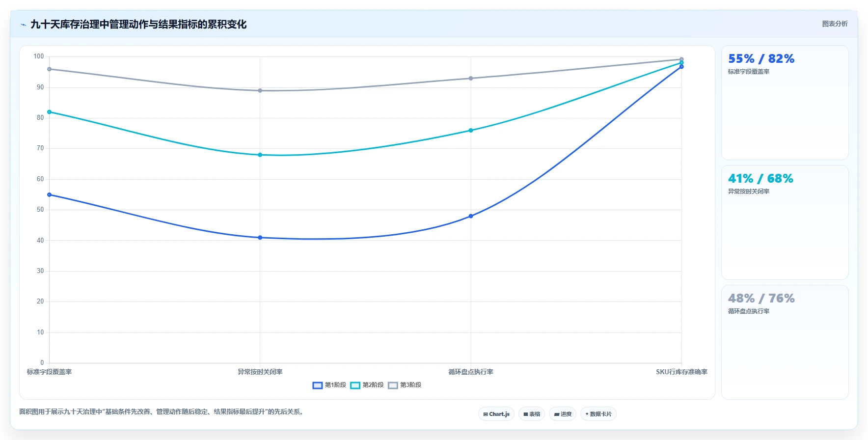
Task: Click the 第3阶段 point at SKU行库存准确率
Action: [x=681, y=59]
